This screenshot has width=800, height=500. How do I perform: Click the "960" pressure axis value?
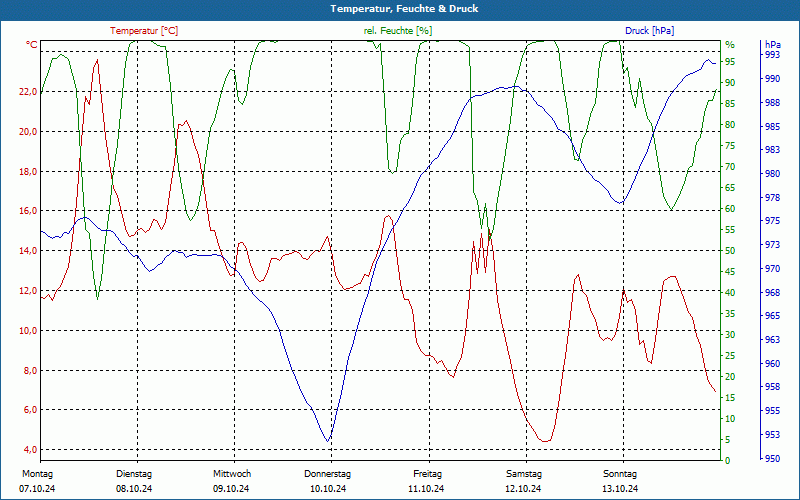click(772, 363)
